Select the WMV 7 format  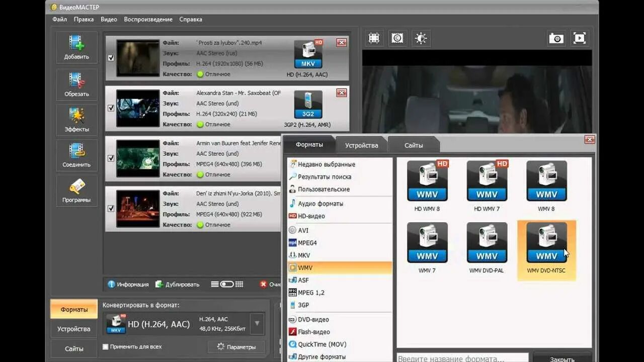[x=427, y=248]
